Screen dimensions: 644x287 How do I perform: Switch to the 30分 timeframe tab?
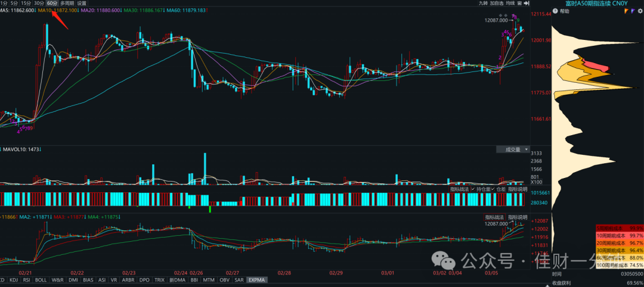tap(39, 3)
